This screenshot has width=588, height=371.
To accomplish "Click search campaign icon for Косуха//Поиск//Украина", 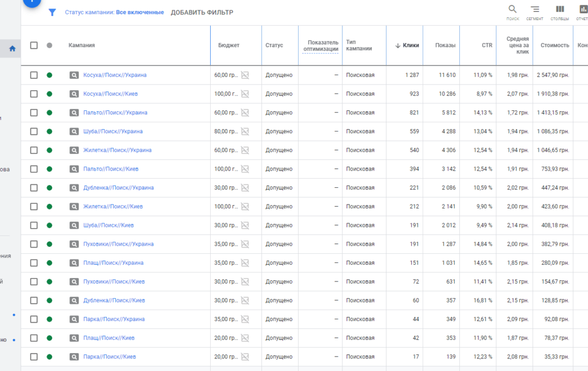I will click(x=74, y=75).
